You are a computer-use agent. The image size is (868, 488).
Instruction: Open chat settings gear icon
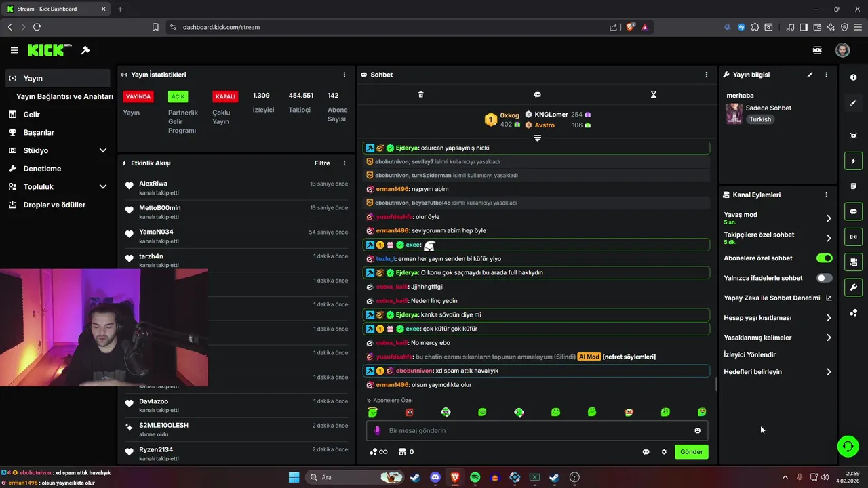point(664,452)
